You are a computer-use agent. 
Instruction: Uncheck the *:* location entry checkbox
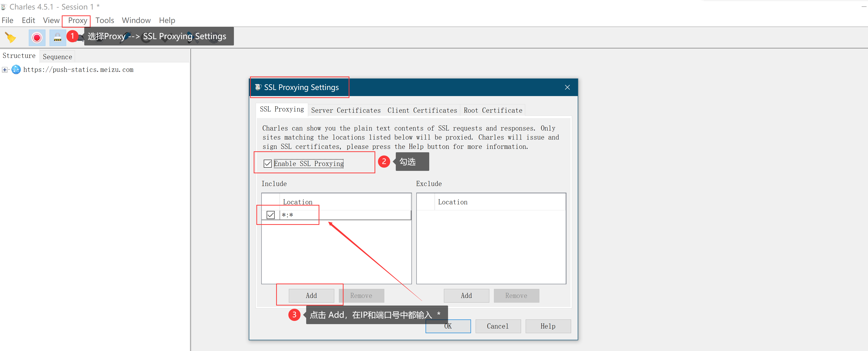[271, 215]
